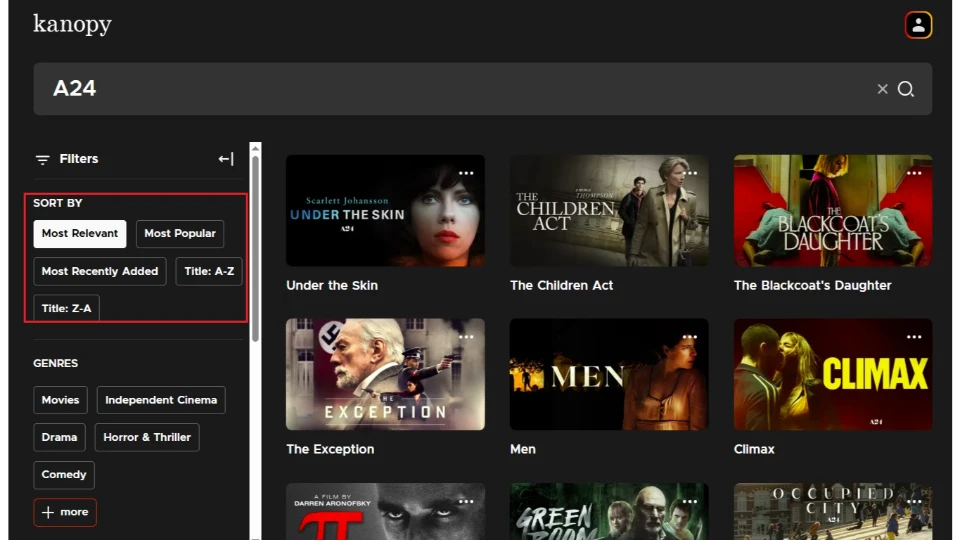Image resolution: width=960 pixels, height=540 pixels.
Task: Click the Filters sliders icon
Action: click(x=42, y=159)
